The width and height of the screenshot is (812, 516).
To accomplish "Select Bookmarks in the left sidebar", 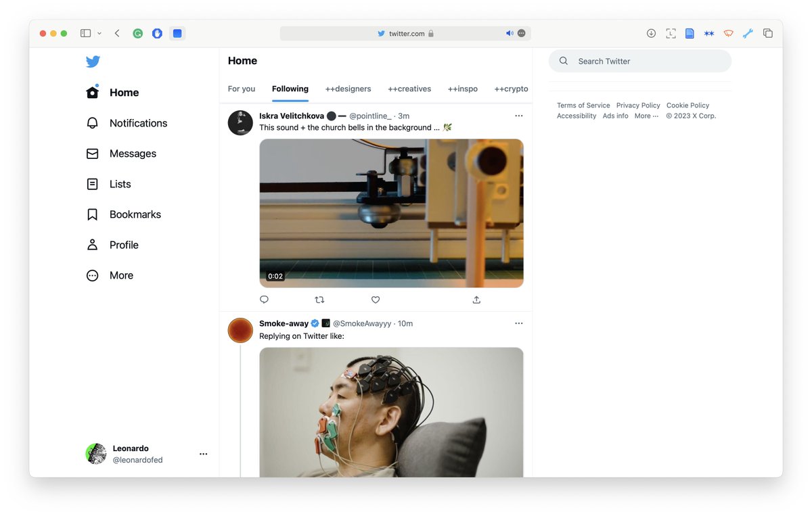I will click(135, 214).
